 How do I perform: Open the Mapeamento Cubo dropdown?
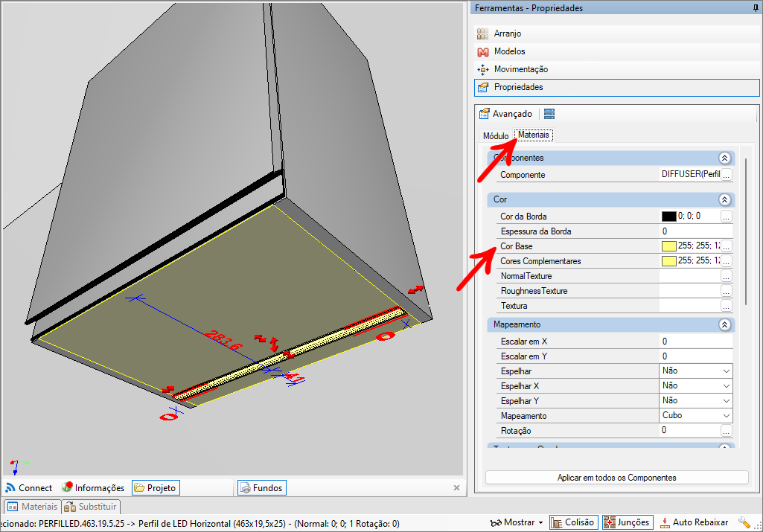click(x=726, y=415)
